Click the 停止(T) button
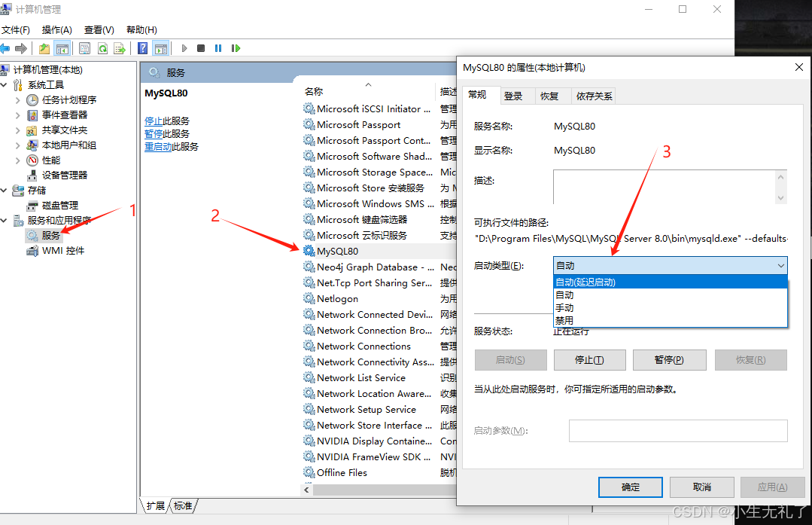The image size is (812, 525). pyautogui.click(x=589, y=360)
